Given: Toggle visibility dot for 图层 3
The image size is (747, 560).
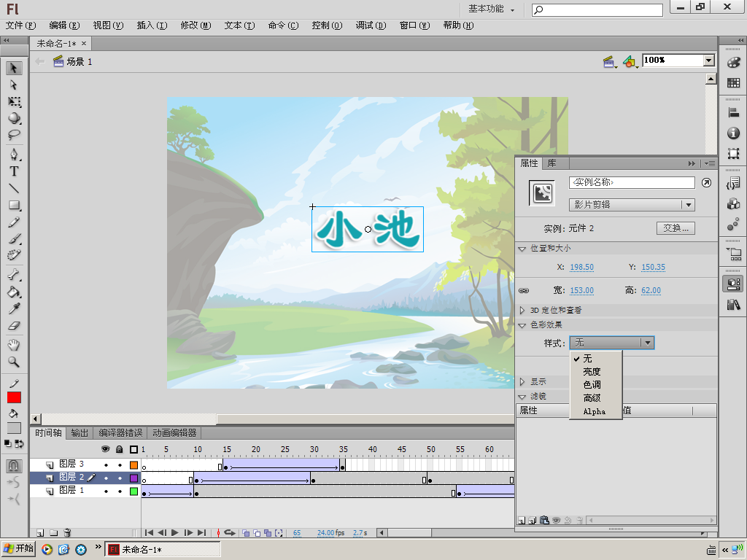Looking at the screenshot, I should pyautogui.click(x=106, y=464).
